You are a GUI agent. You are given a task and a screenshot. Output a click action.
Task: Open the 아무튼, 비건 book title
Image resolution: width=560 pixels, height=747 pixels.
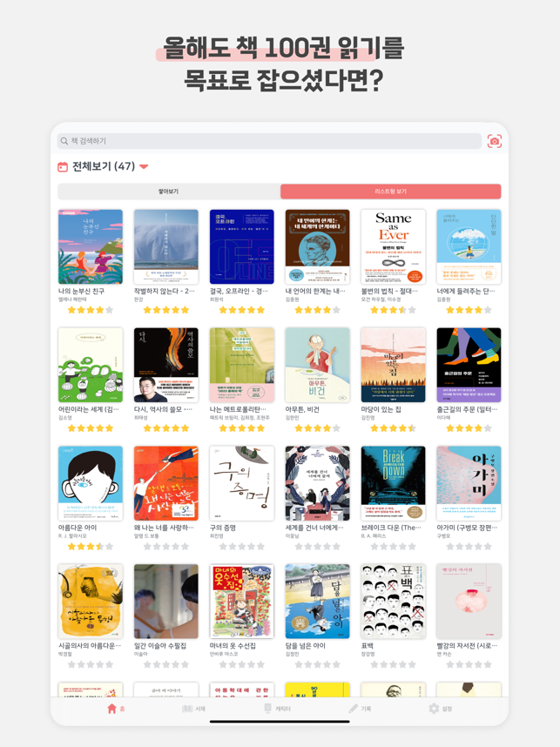[x=302, y=409]
